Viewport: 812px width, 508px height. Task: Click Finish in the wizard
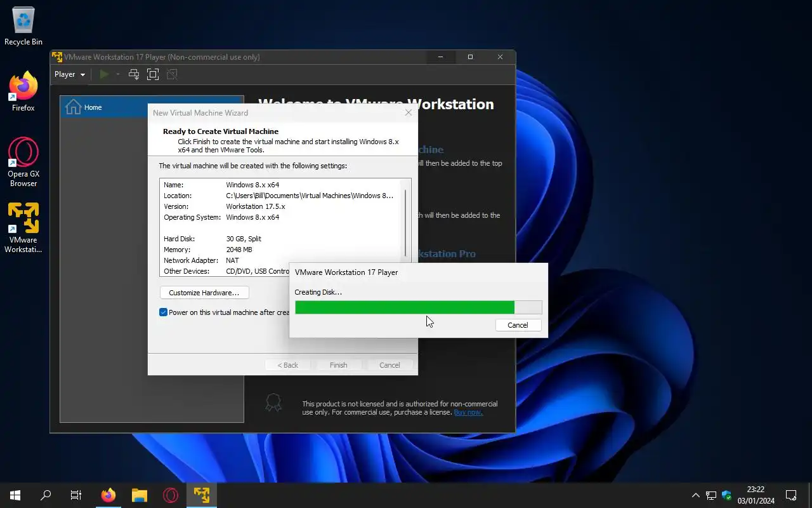click(x=338, y=365)
